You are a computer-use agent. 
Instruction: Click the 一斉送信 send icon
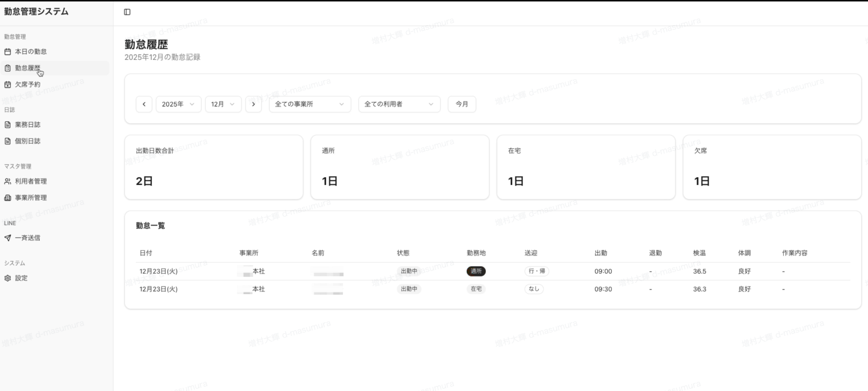(8, 238)
